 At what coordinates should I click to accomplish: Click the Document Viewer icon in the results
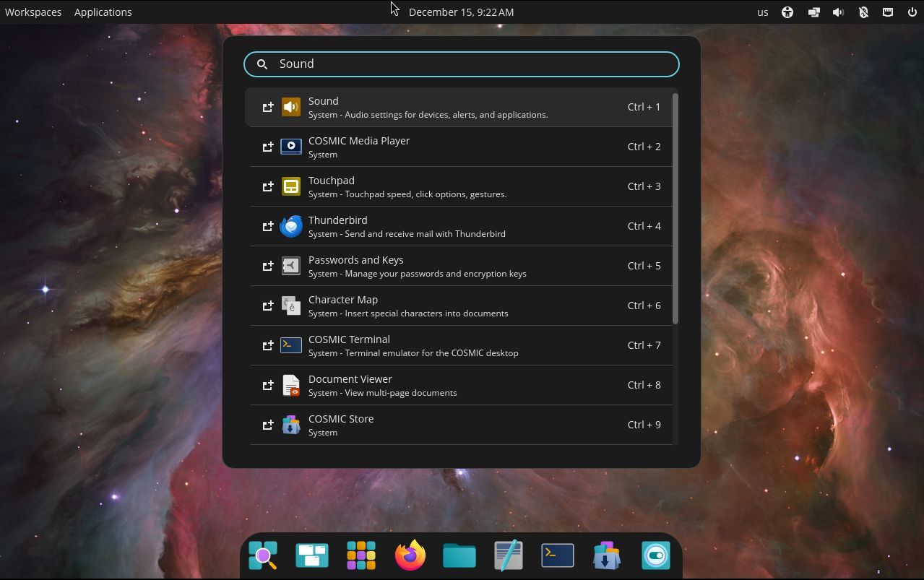[290, 384]
